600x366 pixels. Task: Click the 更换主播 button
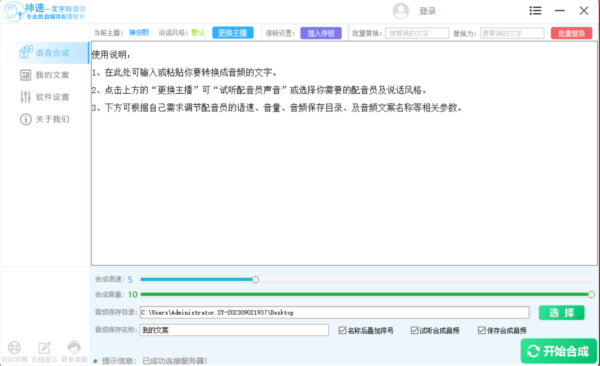pos(233,33)
